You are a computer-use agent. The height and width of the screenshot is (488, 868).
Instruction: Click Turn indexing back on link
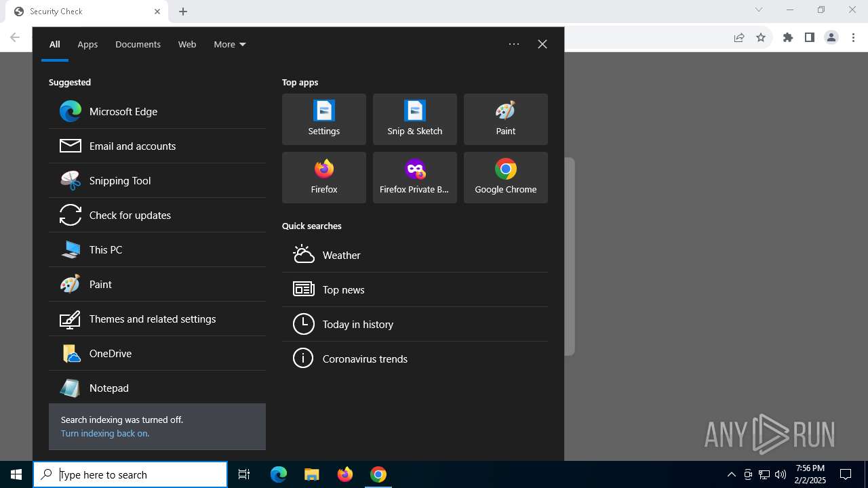pyautogui.click(x=105, y=433)
